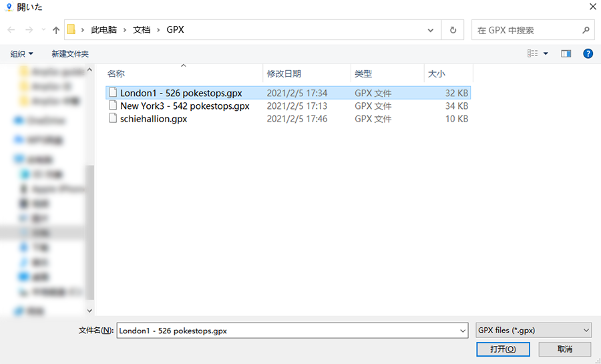The image size is (601, 364).
Task: Open the 组织 menu
Action: (x=21, y=54)
